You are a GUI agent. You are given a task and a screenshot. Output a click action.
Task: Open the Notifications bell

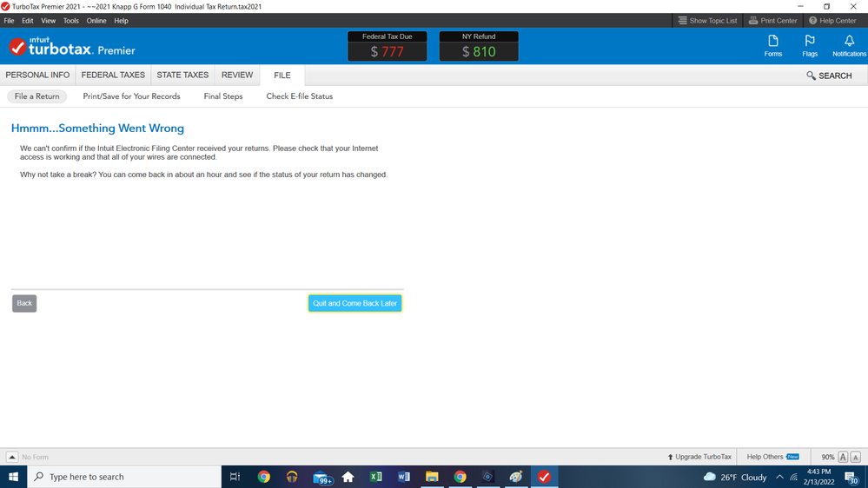[849, 46]
